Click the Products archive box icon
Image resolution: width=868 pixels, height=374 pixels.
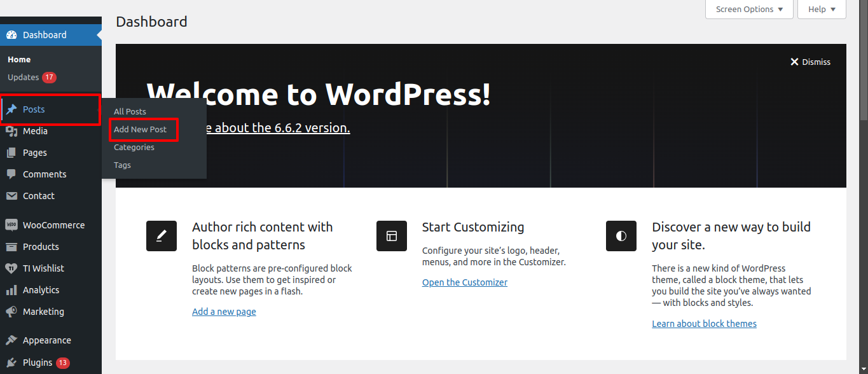click(x=11, y=247)
